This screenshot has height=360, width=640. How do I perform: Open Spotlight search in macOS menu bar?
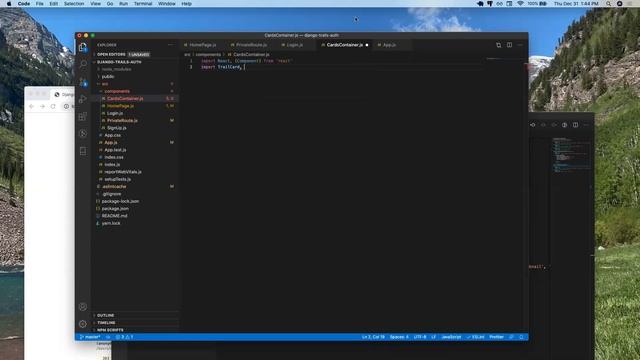coord(608,4)
